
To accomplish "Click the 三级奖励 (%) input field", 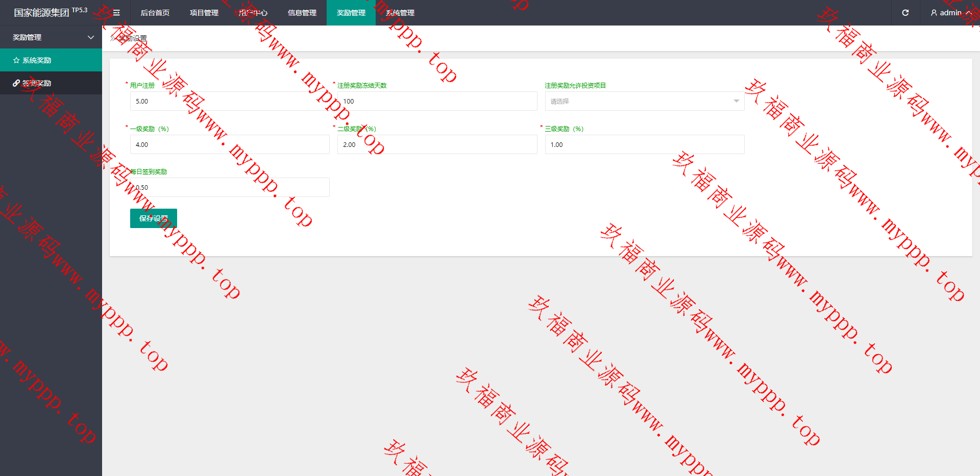I will tap(645, 144).
